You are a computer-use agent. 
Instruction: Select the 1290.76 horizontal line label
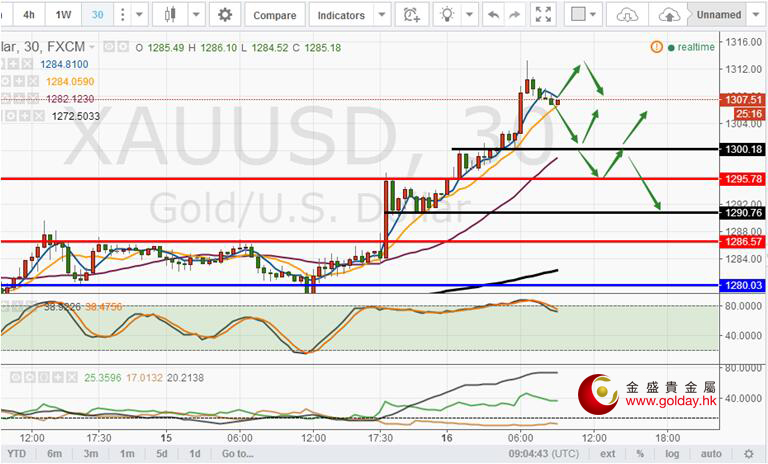[x=744, y=213]
